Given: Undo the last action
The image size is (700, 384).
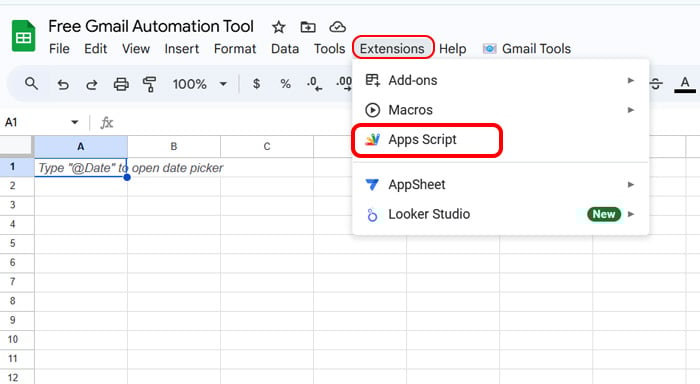Looking at the screenshot, I should (63, 84).
